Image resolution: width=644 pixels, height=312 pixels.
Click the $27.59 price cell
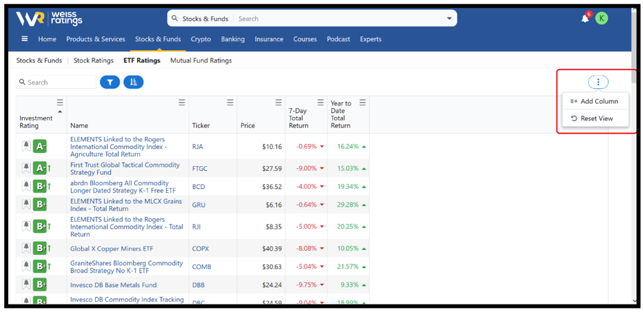tap(272, 168)
